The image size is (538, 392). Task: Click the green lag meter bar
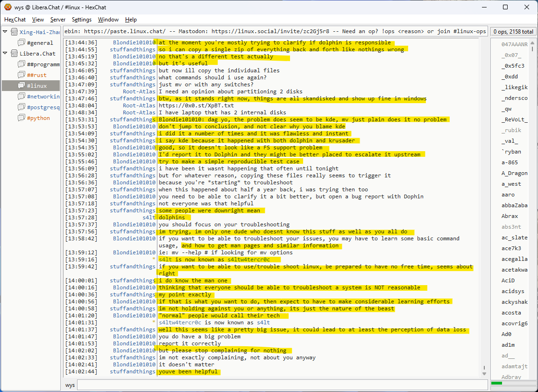(x=497, y=383)
